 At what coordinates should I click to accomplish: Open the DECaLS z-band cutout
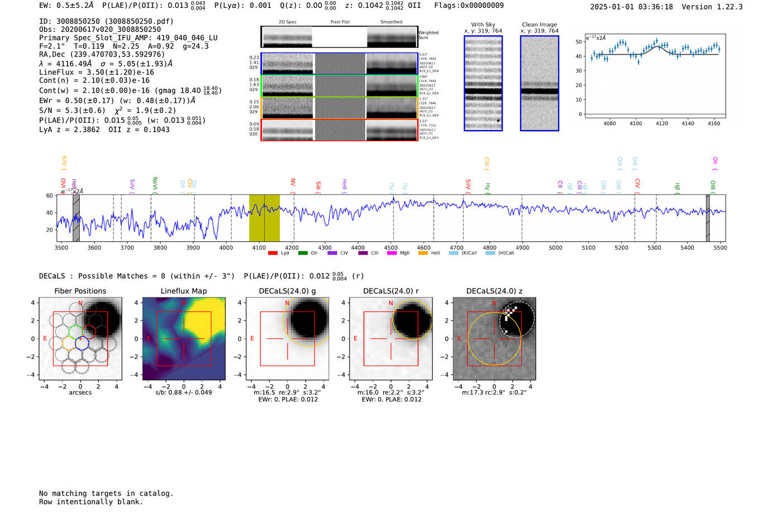494,339
